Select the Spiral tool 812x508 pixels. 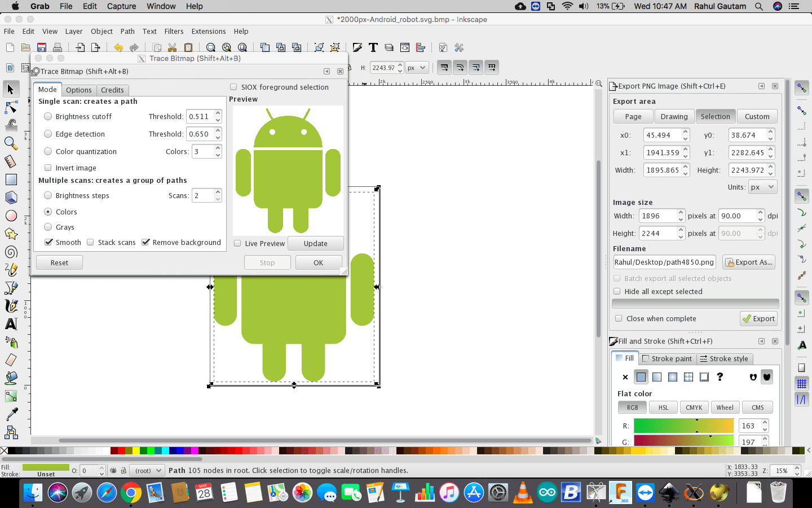(x=11, y=252)
